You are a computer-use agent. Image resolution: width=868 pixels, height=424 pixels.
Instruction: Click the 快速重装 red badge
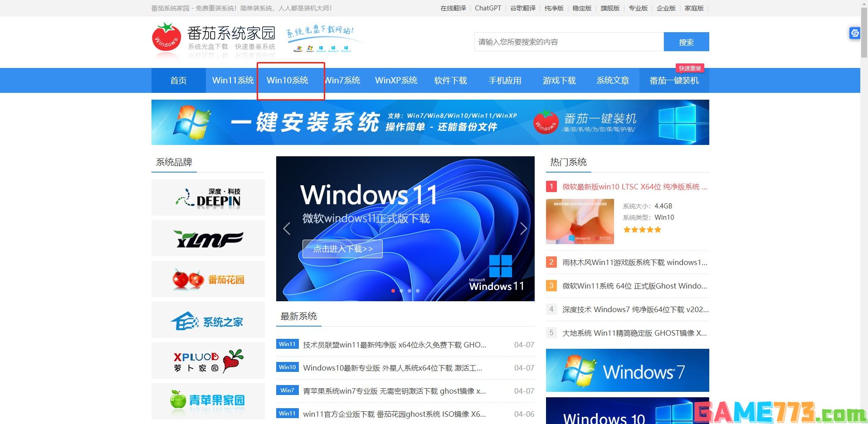coord(690,68)
